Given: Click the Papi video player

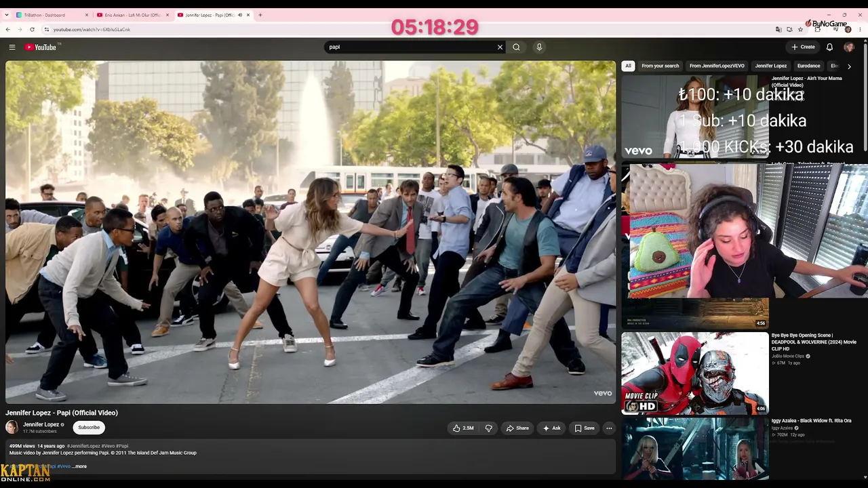Looking at the screenshot, I should pyautogui.click(x=311, y=232).
